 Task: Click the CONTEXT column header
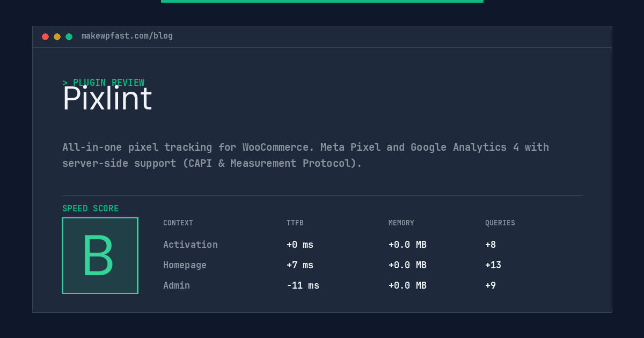tap(178, 223)
